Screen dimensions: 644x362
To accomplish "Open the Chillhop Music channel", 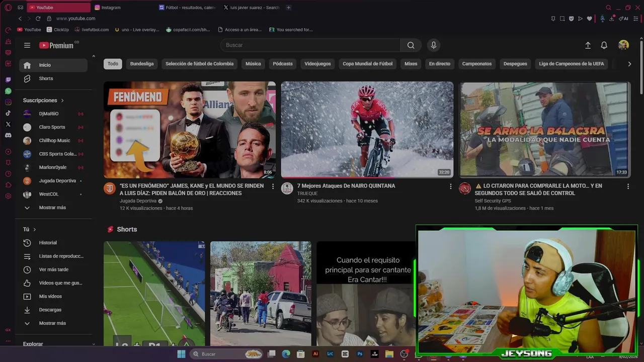I will 53,141.
